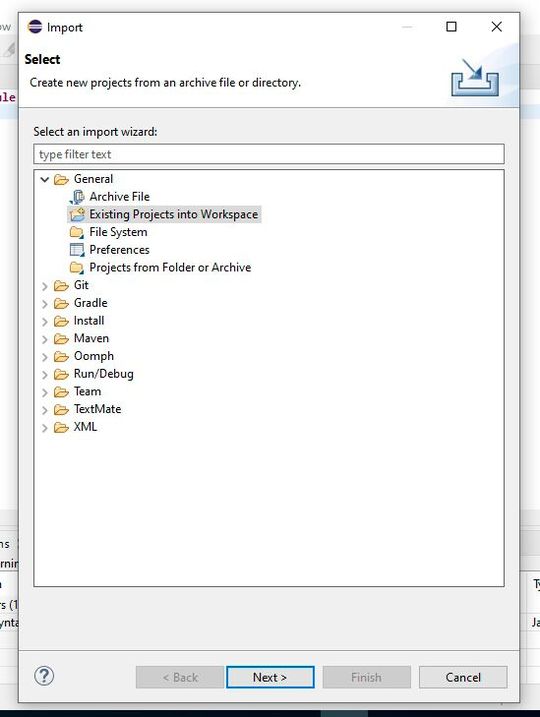
Task: Click the Preferences import icon
Action: click(77, 250)
